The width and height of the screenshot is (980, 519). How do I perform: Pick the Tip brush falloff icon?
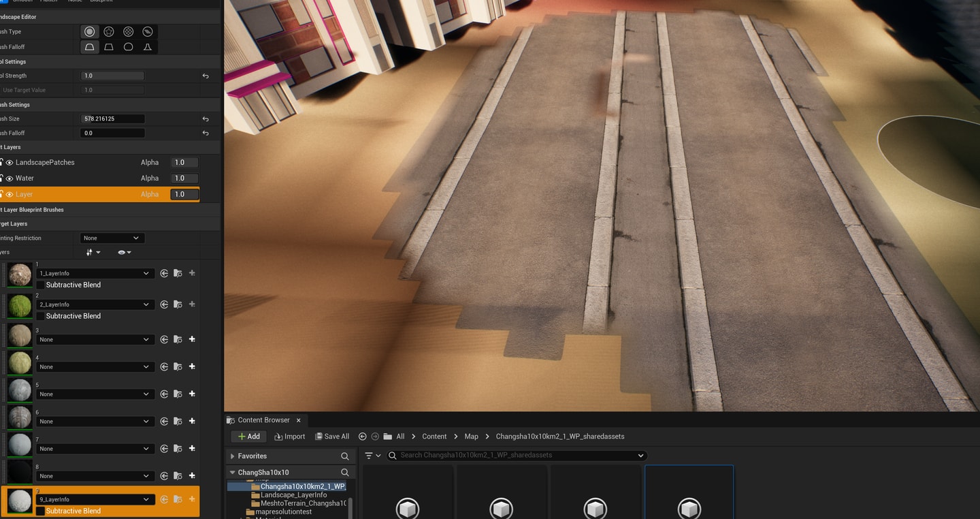pos(148,47)
